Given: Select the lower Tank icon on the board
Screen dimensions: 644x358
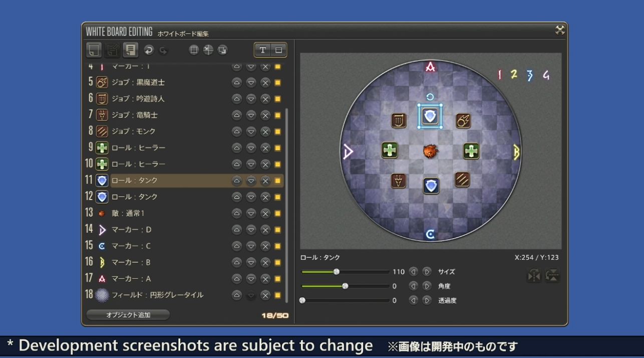Looking at the screenshot, I should coord(431,186).
